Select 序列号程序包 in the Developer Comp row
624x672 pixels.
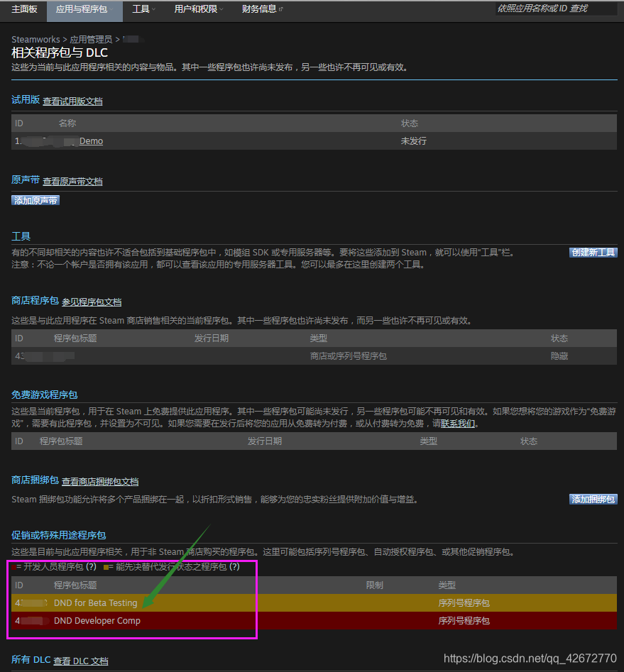pyautogui.click(x=464, y=621)
